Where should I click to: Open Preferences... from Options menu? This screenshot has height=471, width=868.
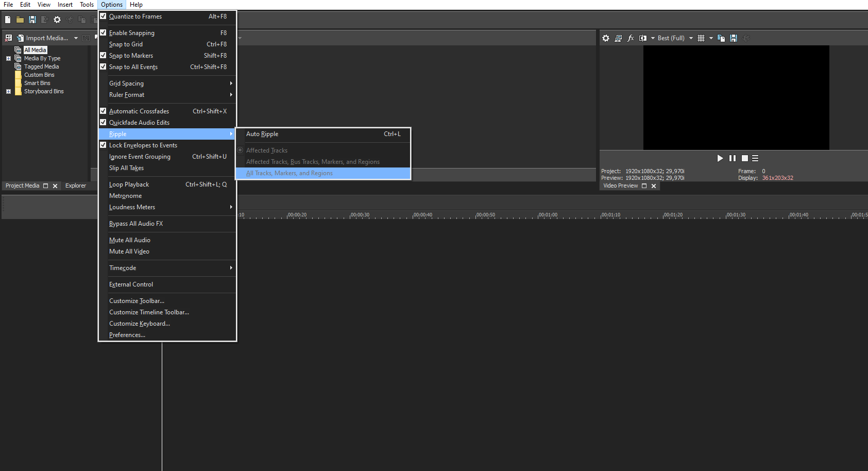(167, 335)
